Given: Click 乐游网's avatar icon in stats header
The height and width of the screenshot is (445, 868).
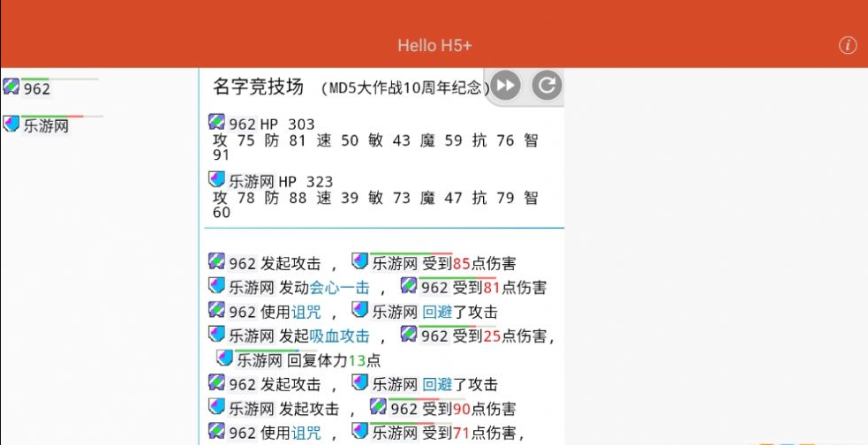Looking at the screenshot, I should (x=216, y=179).
